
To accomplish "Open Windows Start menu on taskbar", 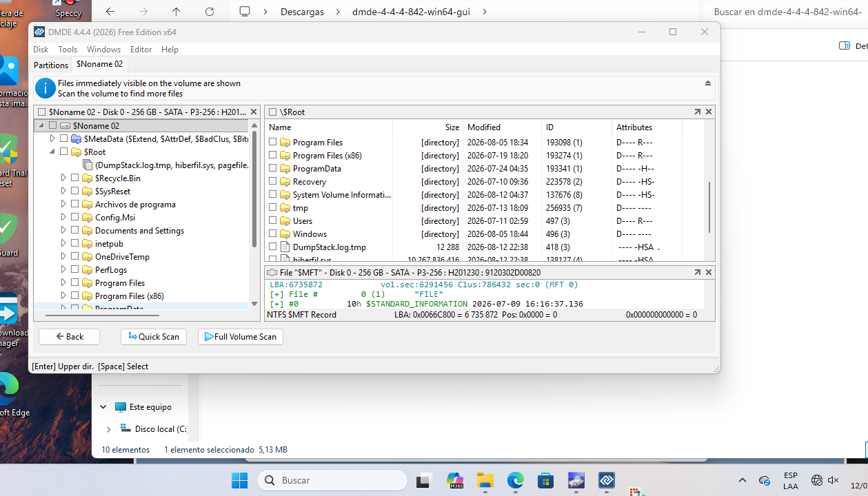I will click(239, 480).
